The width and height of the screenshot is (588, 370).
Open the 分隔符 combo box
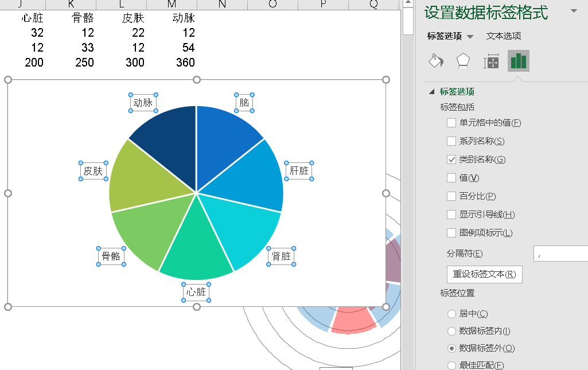coord(560,254)
